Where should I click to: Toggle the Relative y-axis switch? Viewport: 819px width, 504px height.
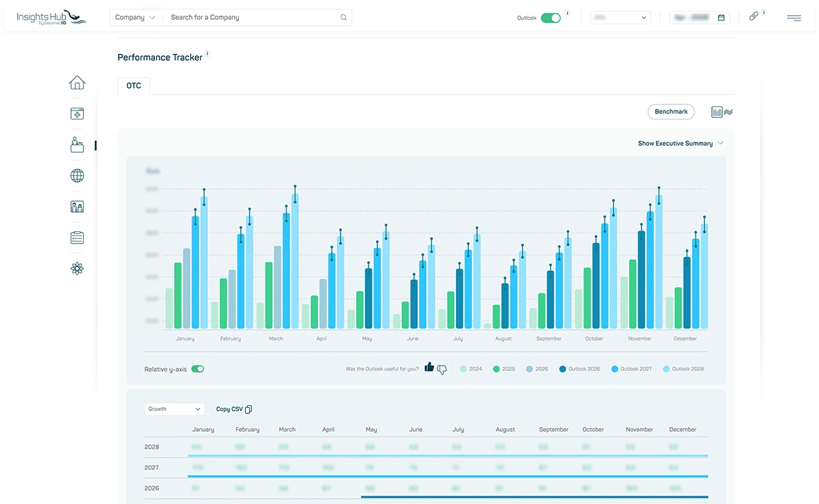click(198, 369)
